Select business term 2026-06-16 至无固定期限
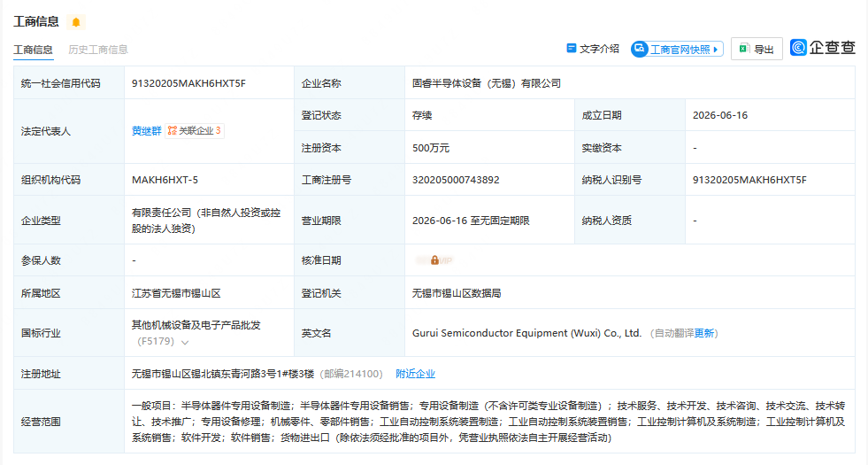The height and width of the screenshot is (465, 868). (x=471, y=221)
